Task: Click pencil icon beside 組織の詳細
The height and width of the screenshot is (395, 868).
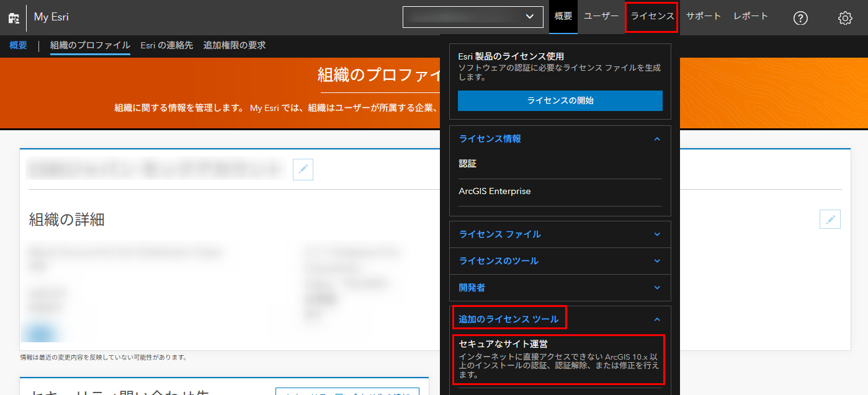Action: tap(830, 219)
